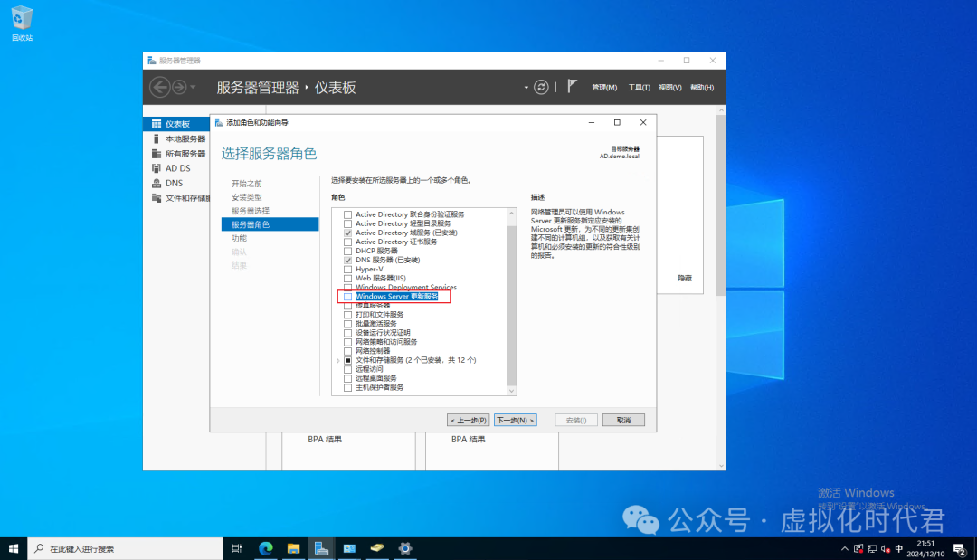This screenshot has height=560, width=977.
Task: Open the 帮助(H) menu
Action: tap(702, 87)
